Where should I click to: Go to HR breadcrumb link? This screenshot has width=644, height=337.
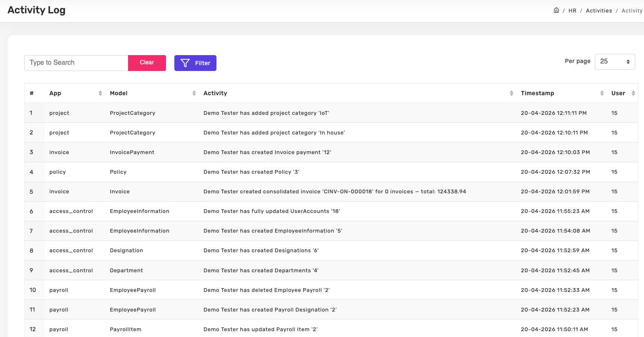coord(572,11)
